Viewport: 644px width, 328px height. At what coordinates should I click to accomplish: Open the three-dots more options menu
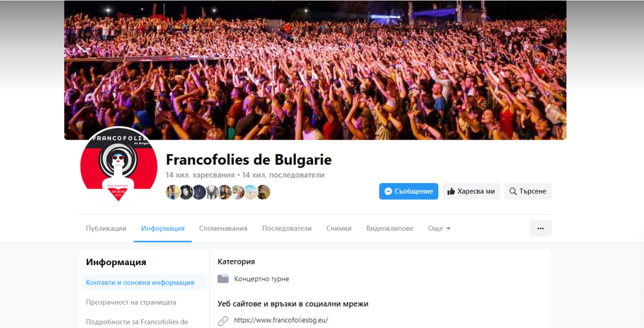point(540,228)
